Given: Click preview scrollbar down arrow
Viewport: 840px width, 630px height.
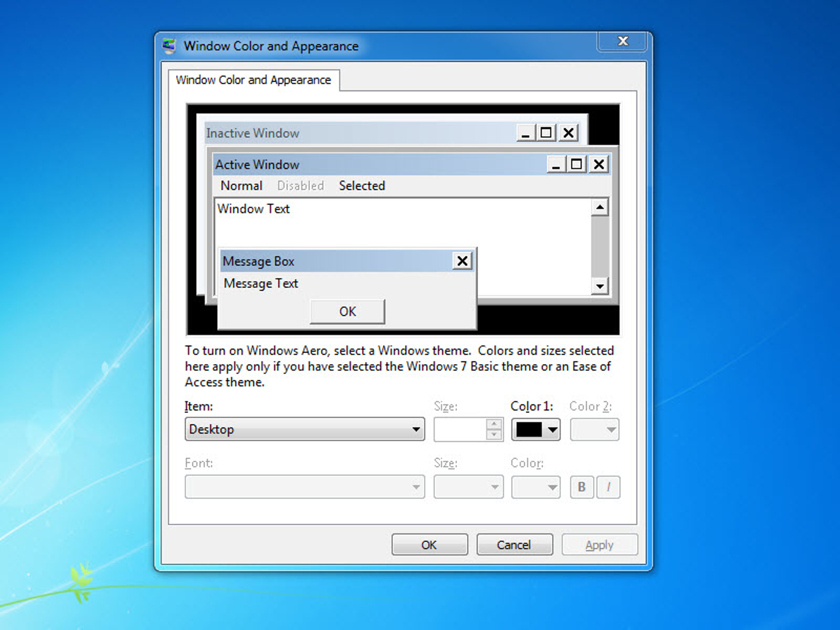Looking at the screenshot, I should [x=600, y=286].
